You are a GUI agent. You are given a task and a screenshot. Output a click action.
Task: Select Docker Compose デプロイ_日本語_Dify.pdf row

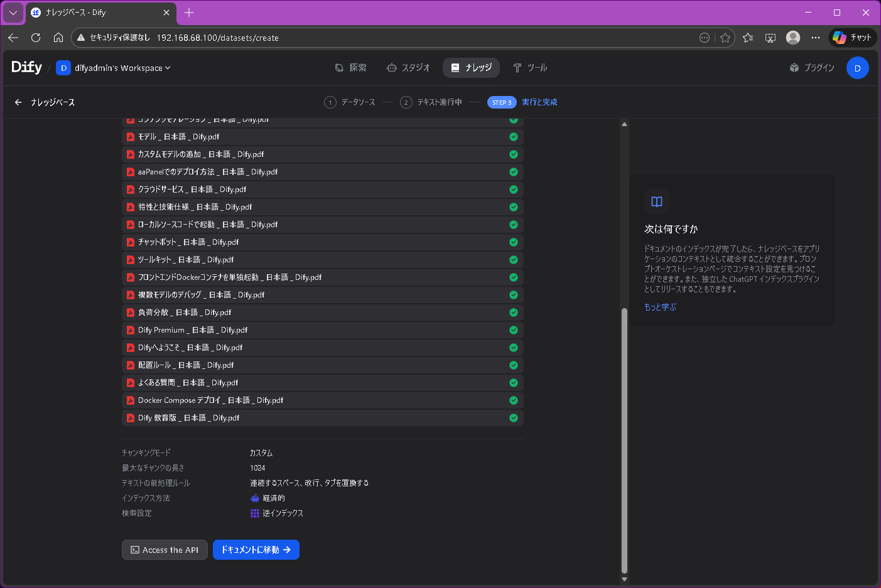click(323, 400)
